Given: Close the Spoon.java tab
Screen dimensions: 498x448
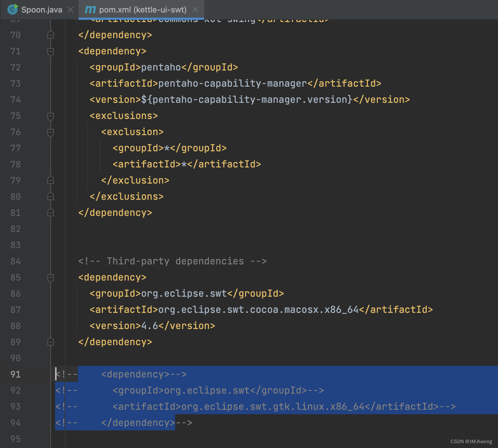Looking at the screenshot, I should click(x=70, y=10).
